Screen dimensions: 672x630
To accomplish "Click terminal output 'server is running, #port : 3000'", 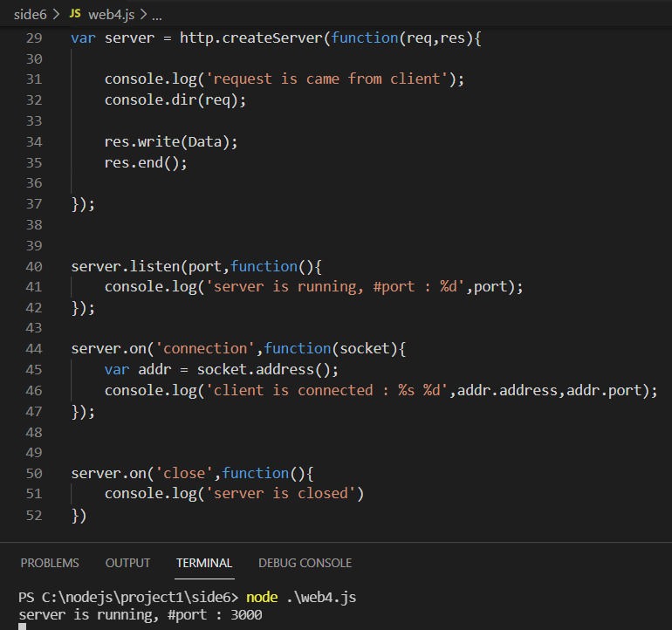I will 141,615.
